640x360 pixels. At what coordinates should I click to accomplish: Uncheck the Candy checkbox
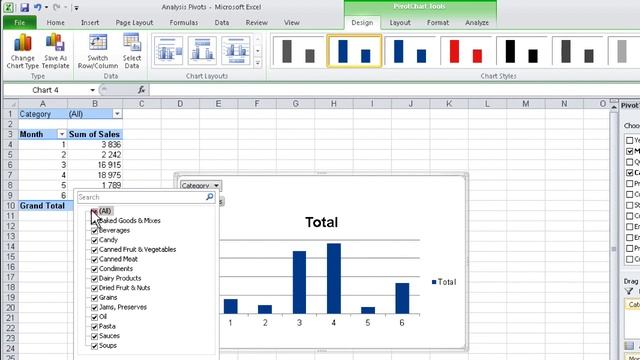pyautogui.click(x=94, y=240)
